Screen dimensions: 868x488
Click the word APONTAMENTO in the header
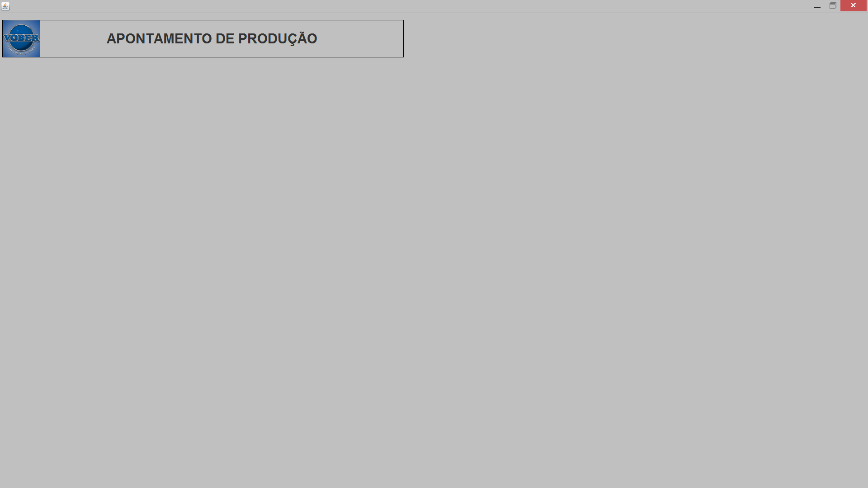coord(159,39)
